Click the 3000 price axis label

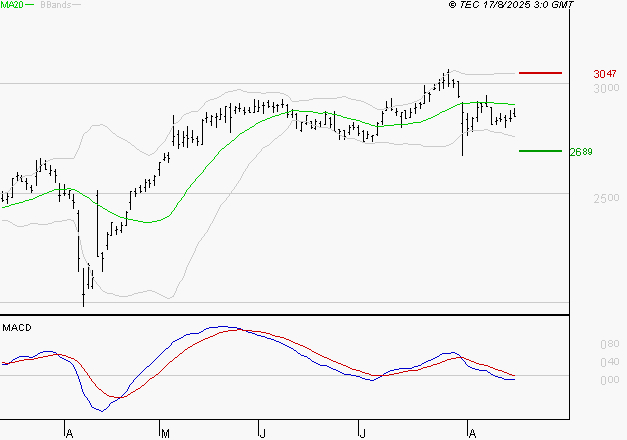[606, 88]
